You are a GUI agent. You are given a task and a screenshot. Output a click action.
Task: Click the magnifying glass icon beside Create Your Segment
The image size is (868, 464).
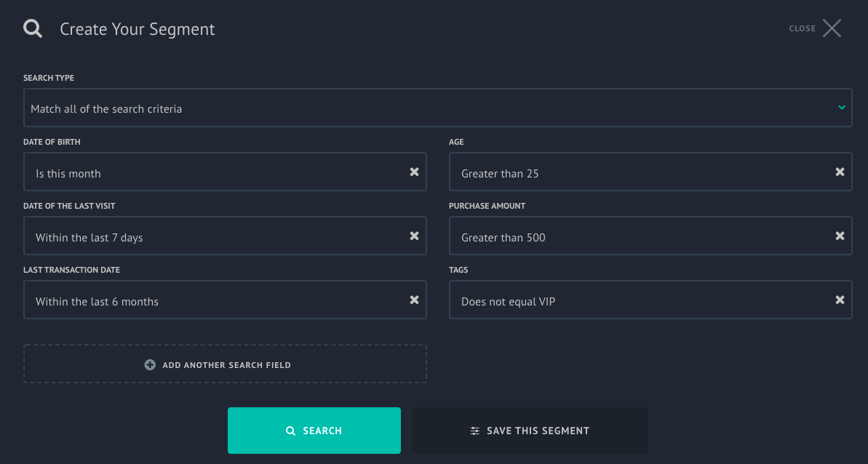click(x=32, y=28)
